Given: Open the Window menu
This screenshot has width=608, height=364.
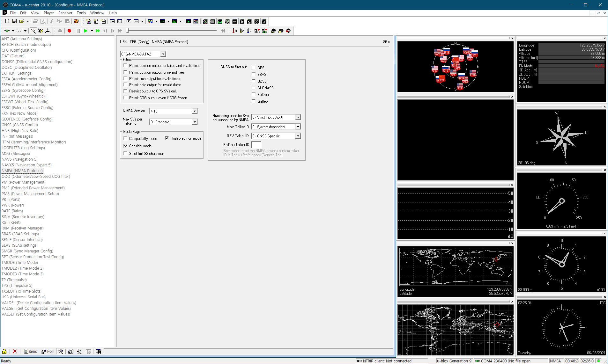Looking at the screenshot, I should [97, 13].
